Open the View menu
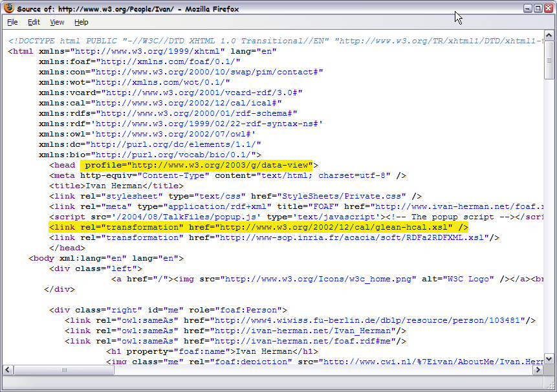Image resolution: width=557 pixels, height=392 pixels. click(57, 21)
